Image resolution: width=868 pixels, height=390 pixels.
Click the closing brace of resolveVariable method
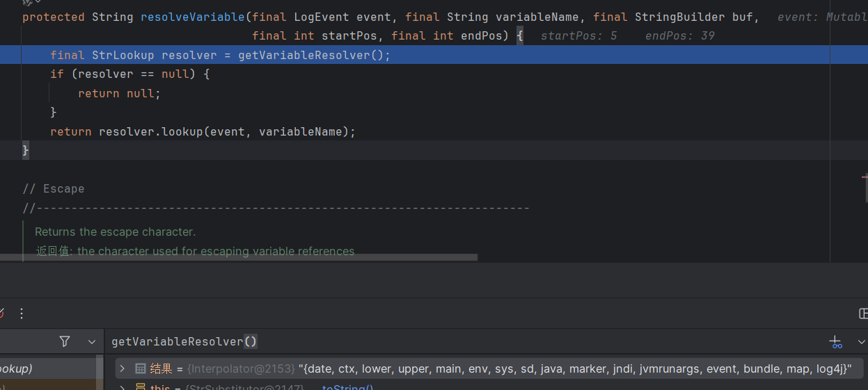point(26,149)
